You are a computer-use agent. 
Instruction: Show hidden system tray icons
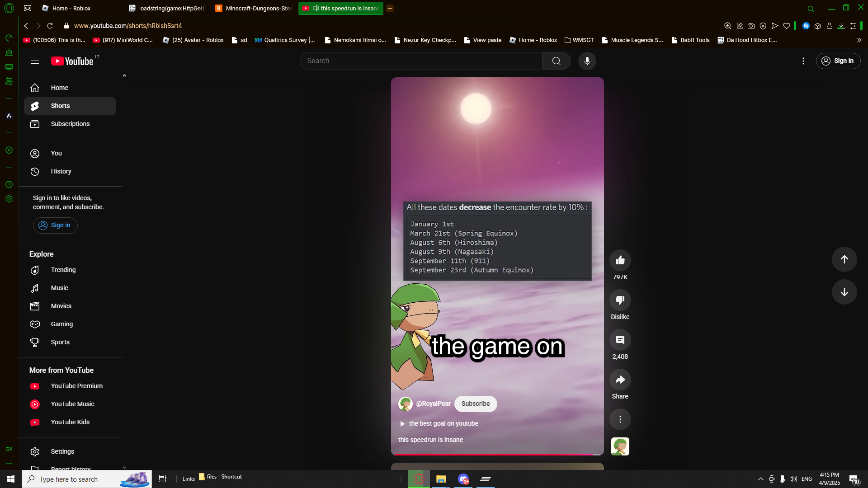[x=760, y=479]
